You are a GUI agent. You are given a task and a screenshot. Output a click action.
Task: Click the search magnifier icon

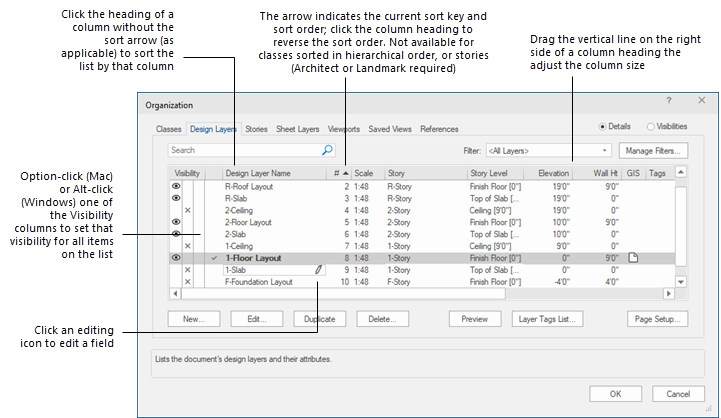click(326, 150)
